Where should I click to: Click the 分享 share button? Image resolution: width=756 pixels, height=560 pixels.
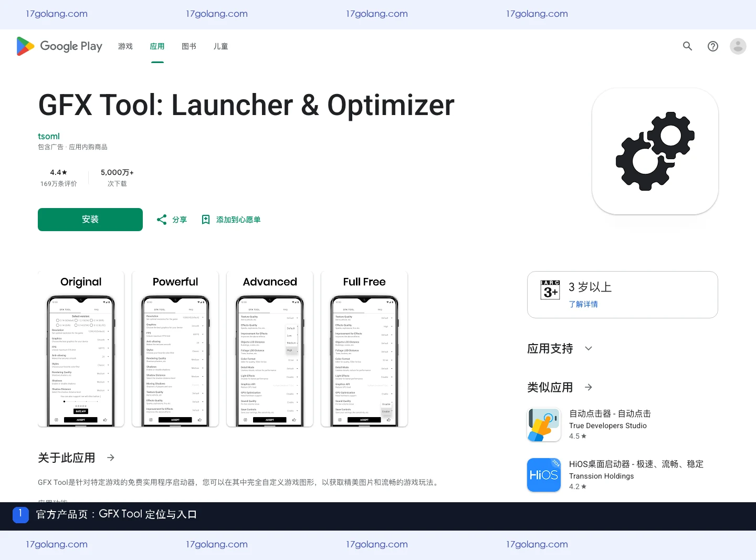pyautogui.click(x=172, y=220)
